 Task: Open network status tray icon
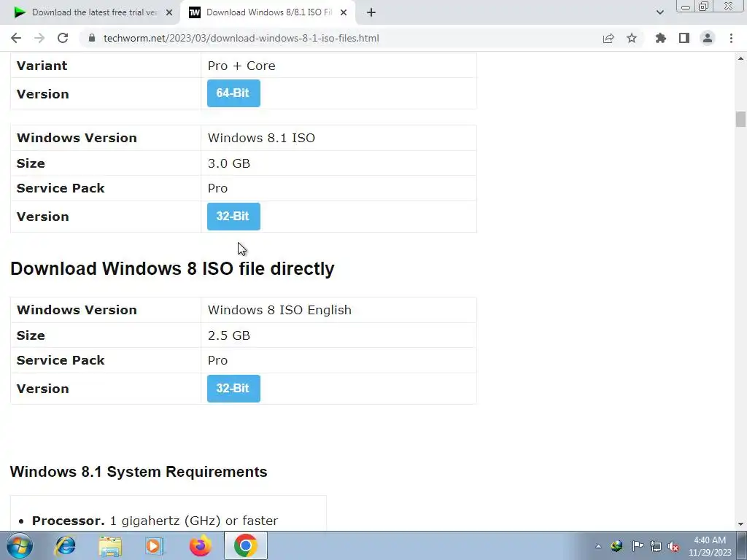[x=656, y=546]
